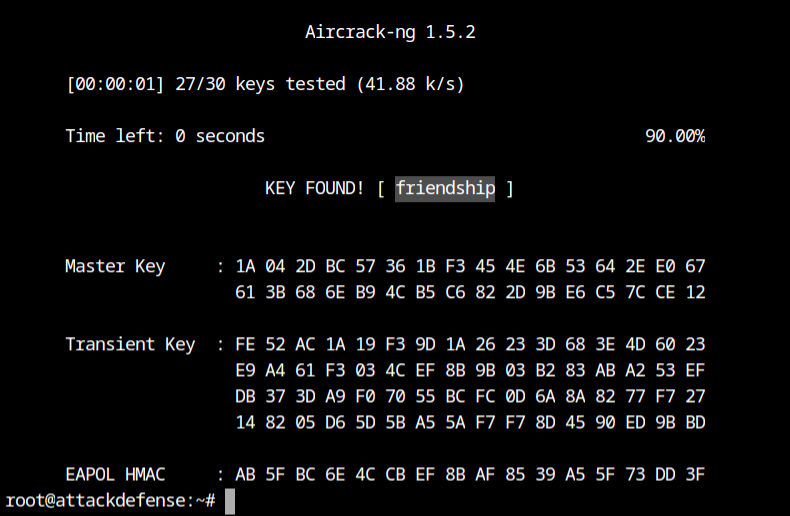The image size is (790, 516).
Task: Click the highlighted word "friendship"
Action: point(445,188)
